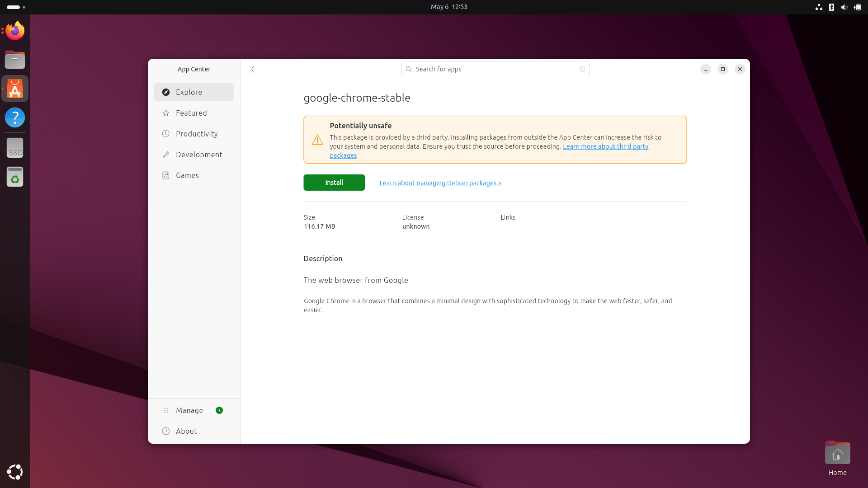Click the Description heading
The height and width of the screenshot is (488, 868).
tap(323, 258)
